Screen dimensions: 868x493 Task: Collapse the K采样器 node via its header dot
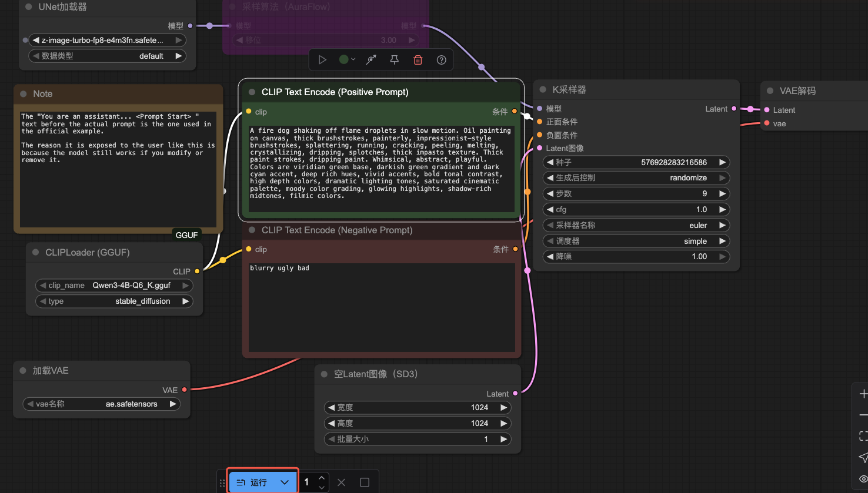[x=543, y=90]
